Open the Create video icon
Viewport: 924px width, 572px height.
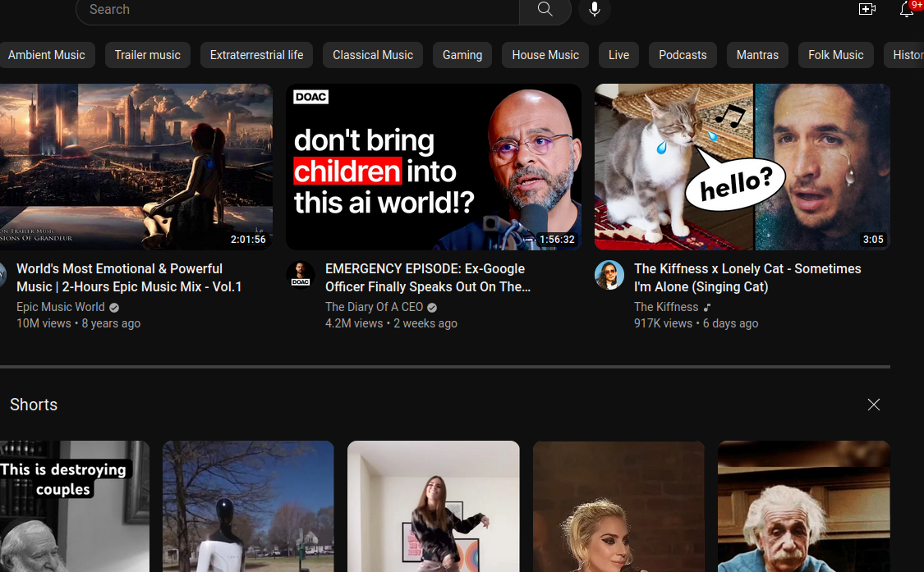(867, 9)
